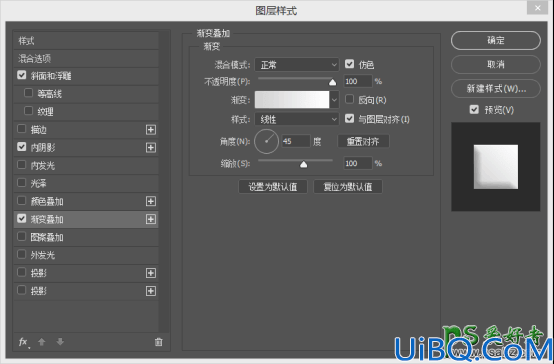Enable the 等高线 checkbox

pyautogui.click(x=28, y=93)
